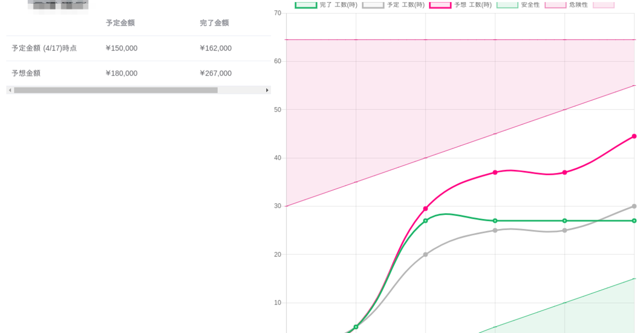Click the 予想金額 row label

pyautogui.click(x=26, y=73)
